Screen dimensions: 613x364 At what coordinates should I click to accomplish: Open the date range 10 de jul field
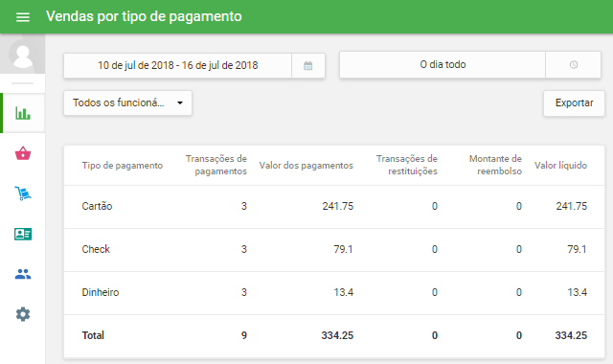(x=178, y=65)
